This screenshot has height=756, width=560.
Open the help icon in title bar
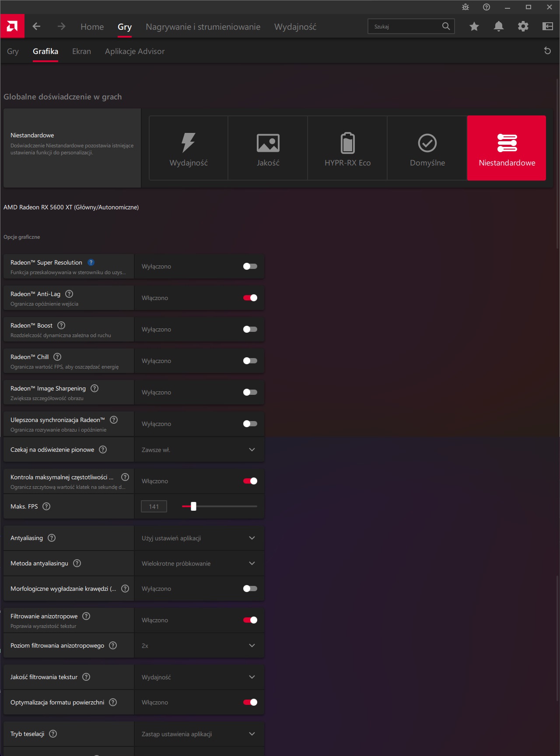point(486,7)
